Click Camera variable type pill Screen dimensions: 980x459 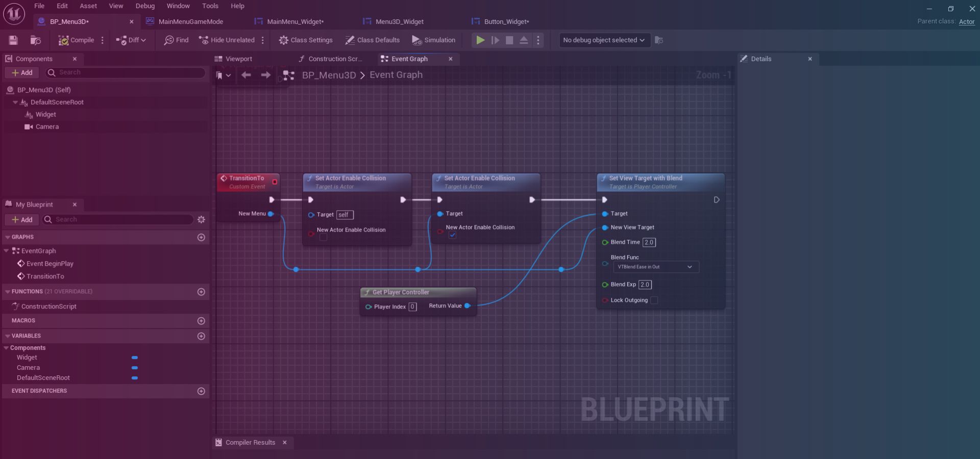click(135, 368)
